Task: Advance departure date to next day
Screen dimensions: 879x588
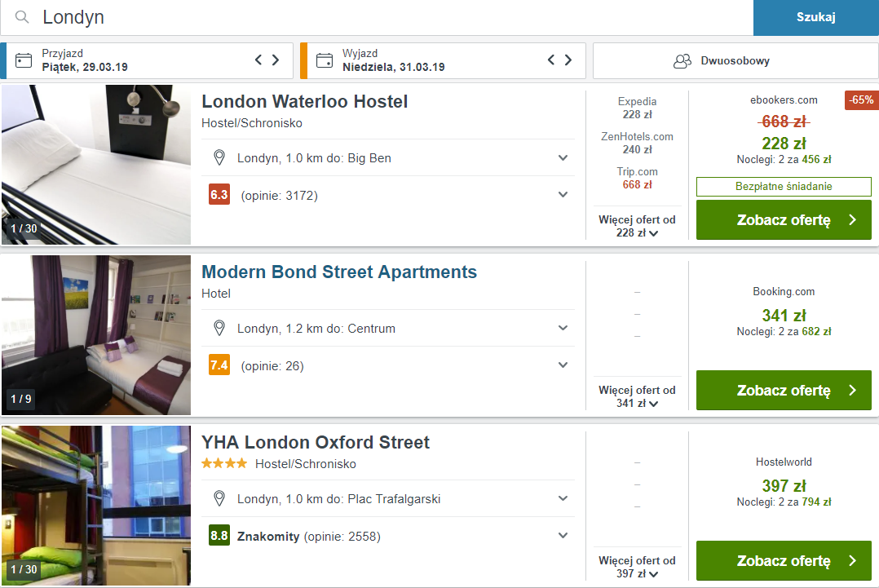Action: coord(568,60)
